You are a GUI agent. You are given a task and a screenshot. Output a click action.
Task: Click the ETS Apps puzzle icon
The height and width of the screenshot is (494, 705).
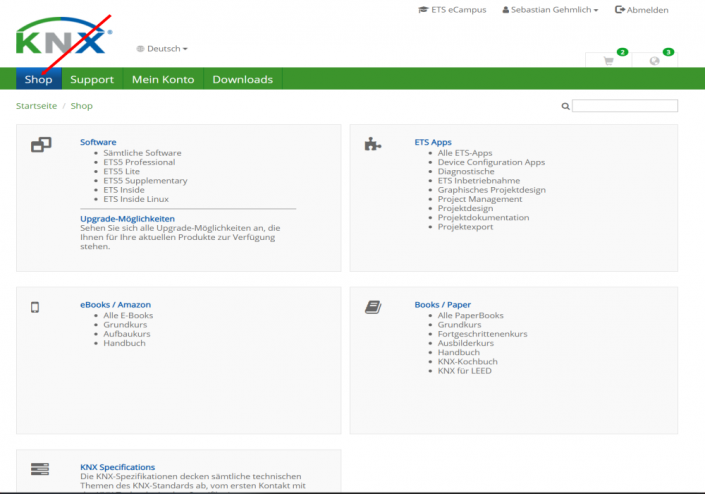pyautogui.click(x=373, y=144)
